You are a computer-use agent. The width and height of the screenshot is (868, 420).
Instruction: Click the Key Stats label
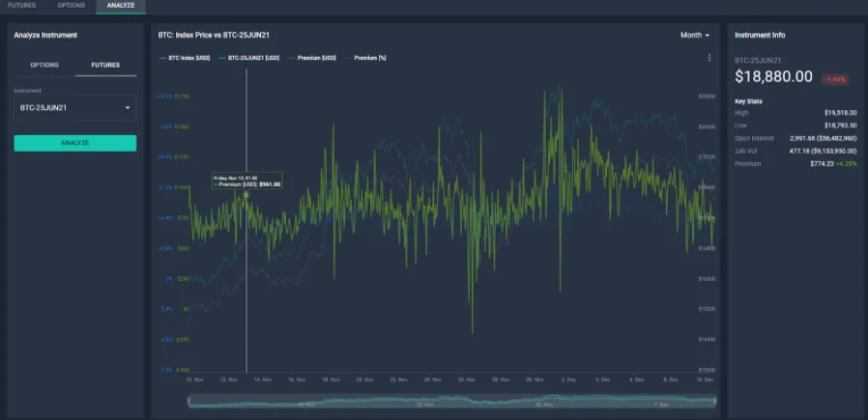pos(748,101)
